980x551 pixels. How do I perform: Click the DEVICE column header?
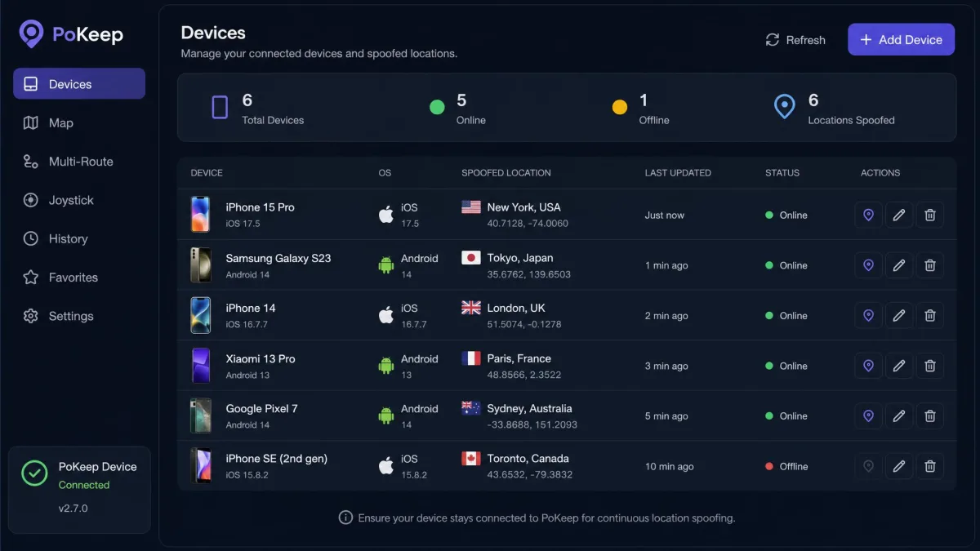pos(207,173)
